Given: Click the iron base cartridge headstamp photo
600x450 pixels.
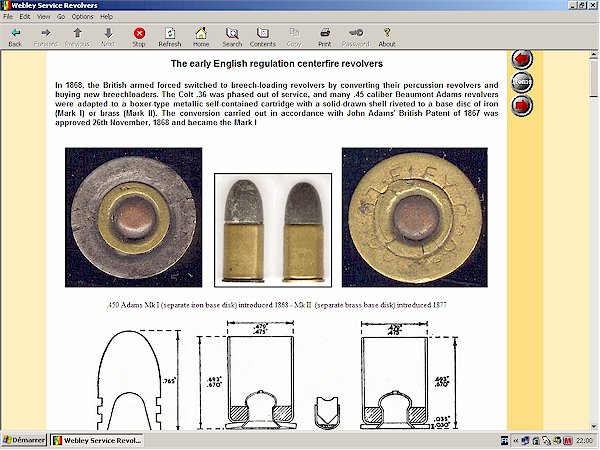Looking at the screenshot, I should point(134,217).
